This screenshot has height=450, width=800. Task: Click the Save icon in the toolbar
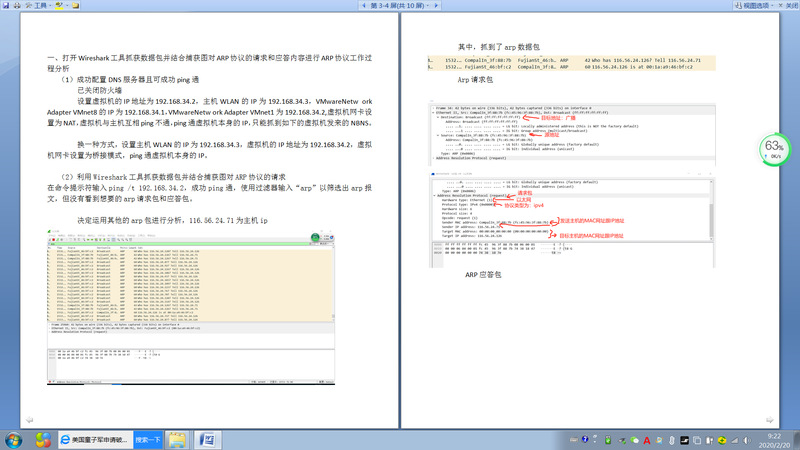[x=8, y=5]
